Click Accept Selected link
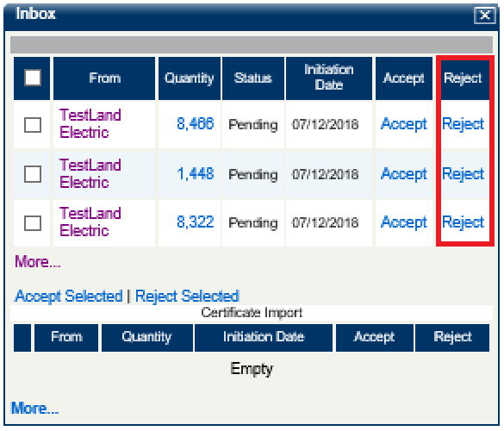504x431 pixels. point(68,297)
